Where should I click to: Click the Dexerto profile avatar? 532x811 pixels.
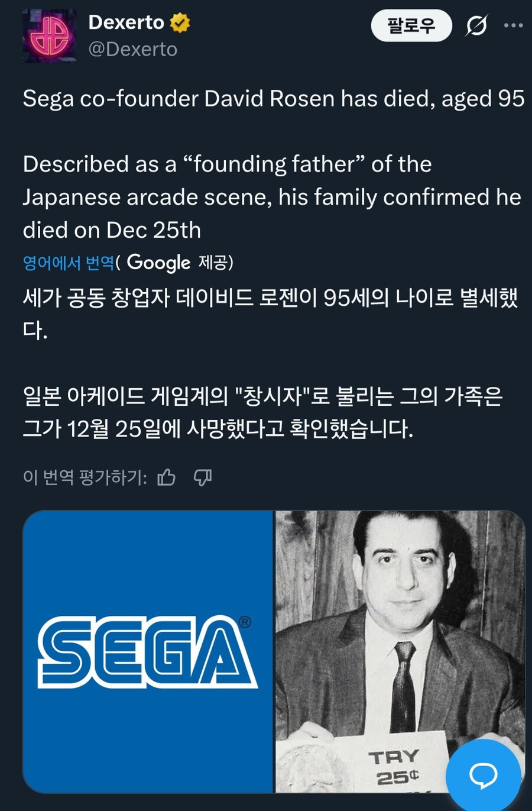pos(50,35)
